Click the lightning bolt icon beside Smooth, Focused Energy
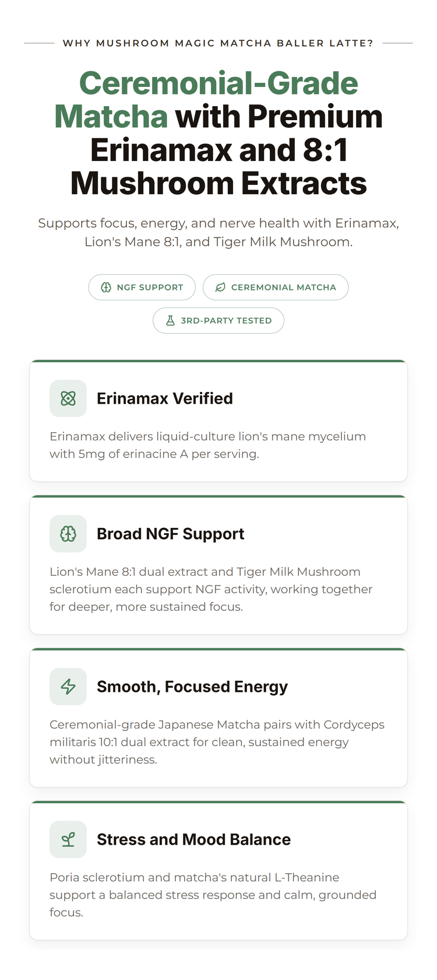Viewport: 437px width, 980px height. [68, 687]
